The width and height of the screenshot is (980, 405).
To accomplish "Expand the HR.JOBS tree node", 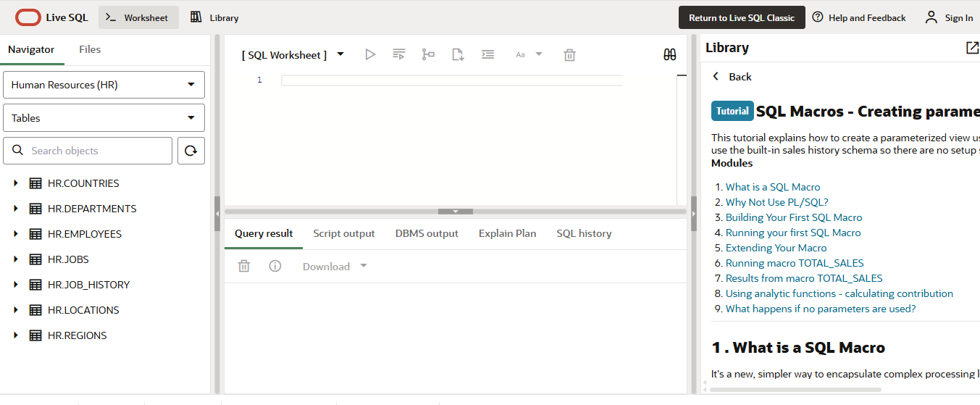I will pyautogui.click(x=16, y=259).
